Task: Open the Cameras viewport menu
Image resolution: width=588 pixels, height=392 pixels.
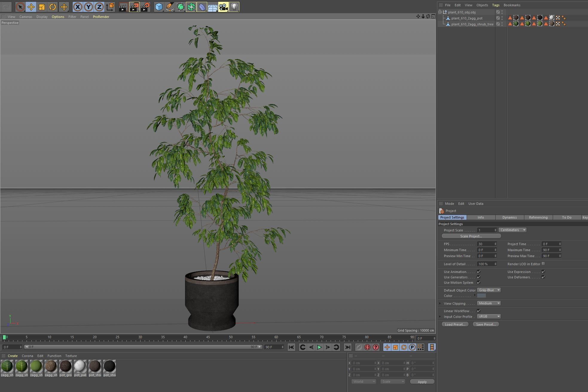Action: coord(26,17)
